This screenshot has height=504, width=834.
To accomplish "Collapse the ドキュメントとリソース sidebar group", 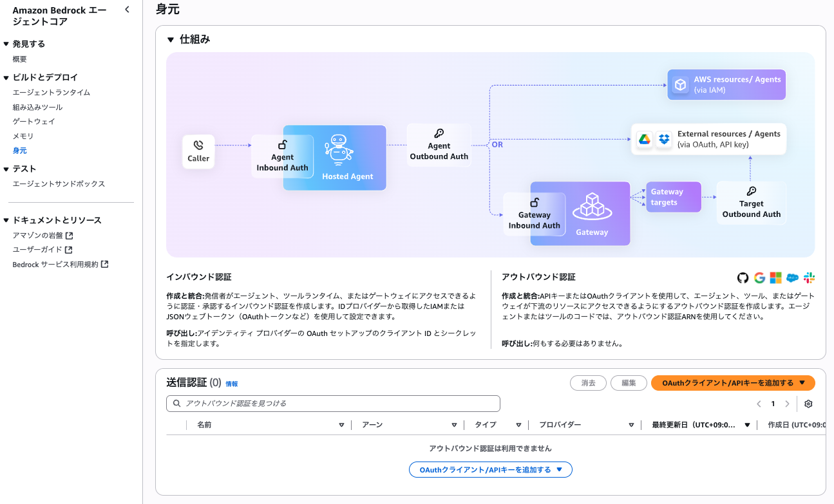I will pos(6,220).
